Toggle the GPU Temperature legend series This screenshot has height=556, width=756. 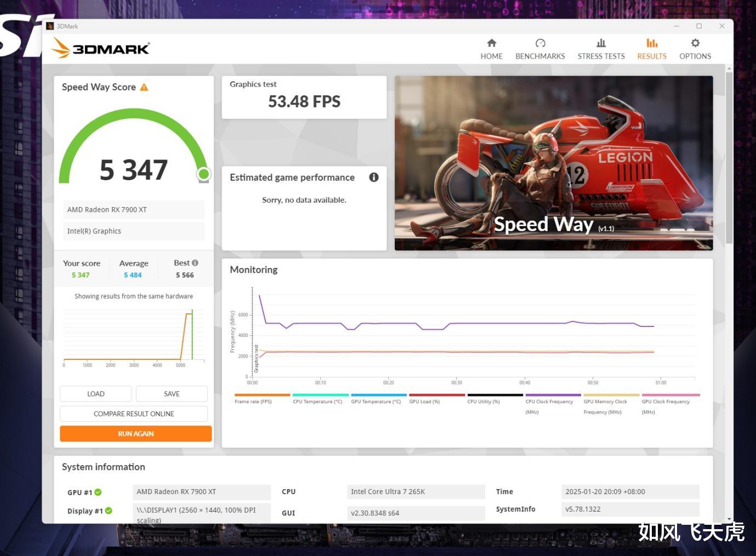pyautogui.click(x=378, y=399)
